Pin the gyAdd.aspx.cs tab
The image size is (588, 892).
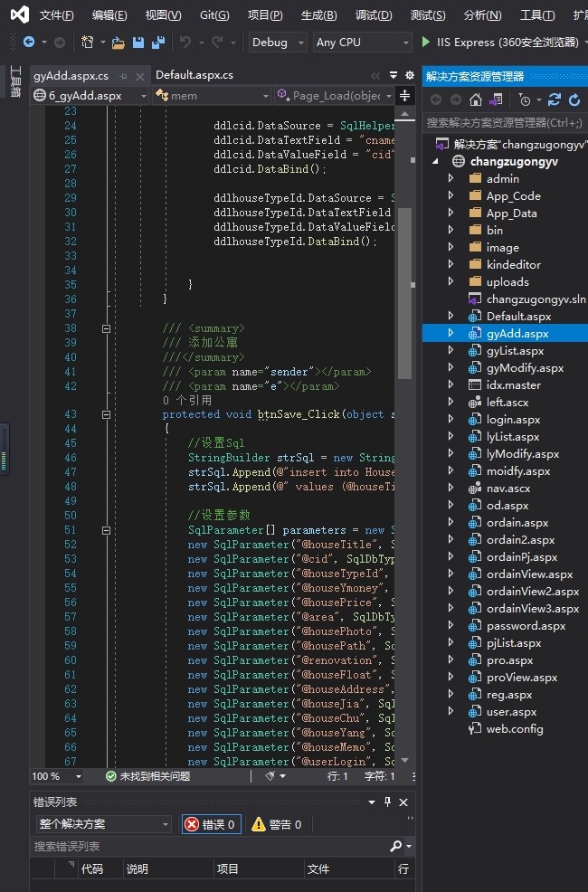coord(123,76)
